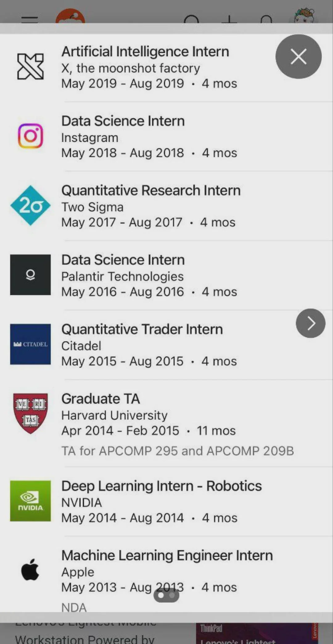Image resolution: width=333 pixels, height=644 pixels.
Task: Tap the X moonshot factory logo
Action: [30, 67]
